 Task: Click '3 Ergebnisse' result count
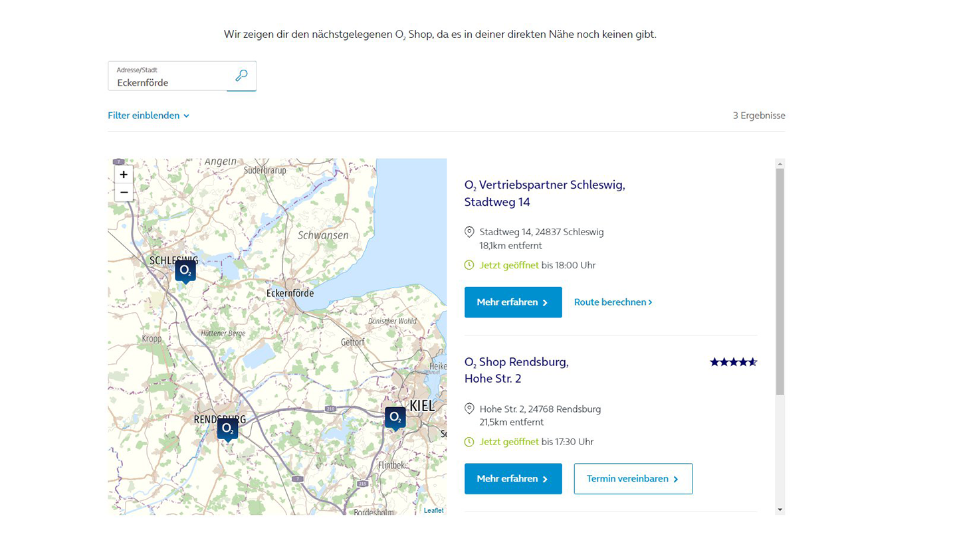(x=759, y=116)
